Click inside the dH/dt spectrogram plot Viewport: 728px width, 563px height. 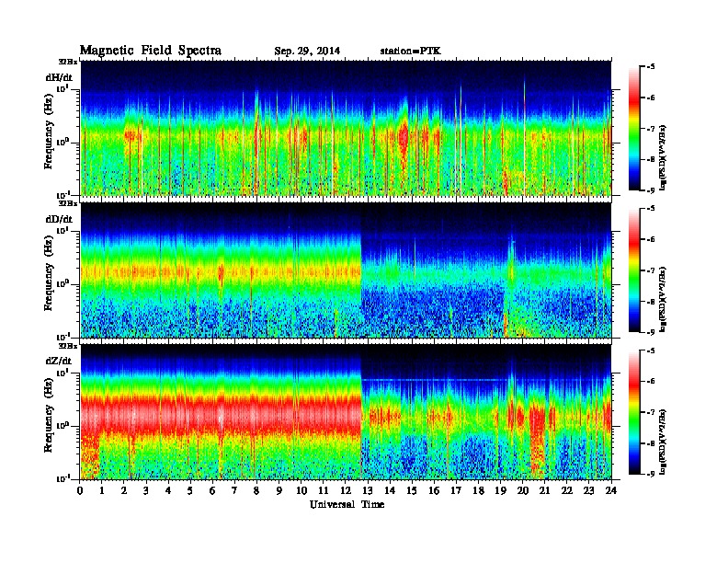[x=346, y=128]
